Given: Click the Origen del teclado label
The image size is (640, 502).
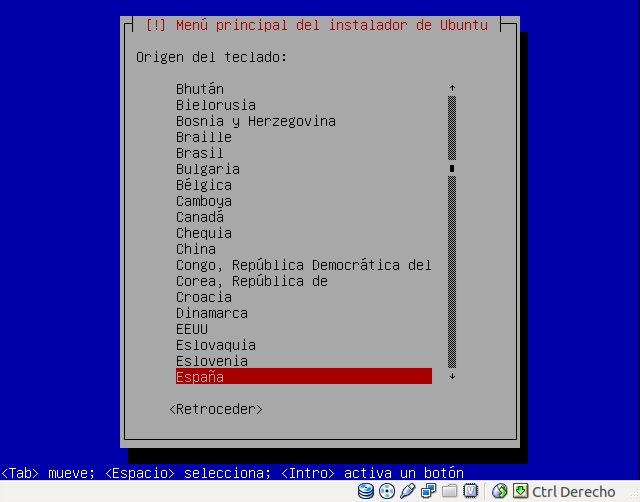Looking at the screenshot, I should (x=211, y=57).
